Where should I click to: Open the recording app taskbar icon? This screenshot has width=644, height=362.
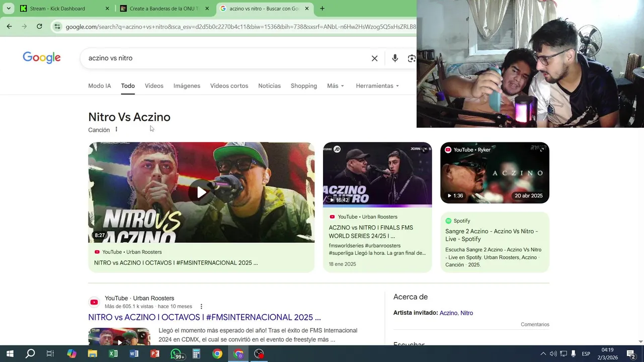(259, 353)
